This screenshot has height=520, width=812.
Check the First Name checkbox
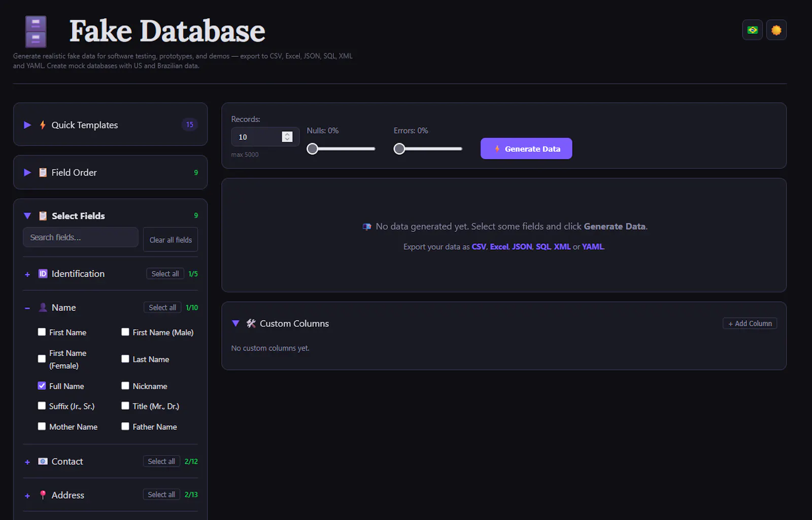click(42, 332)
